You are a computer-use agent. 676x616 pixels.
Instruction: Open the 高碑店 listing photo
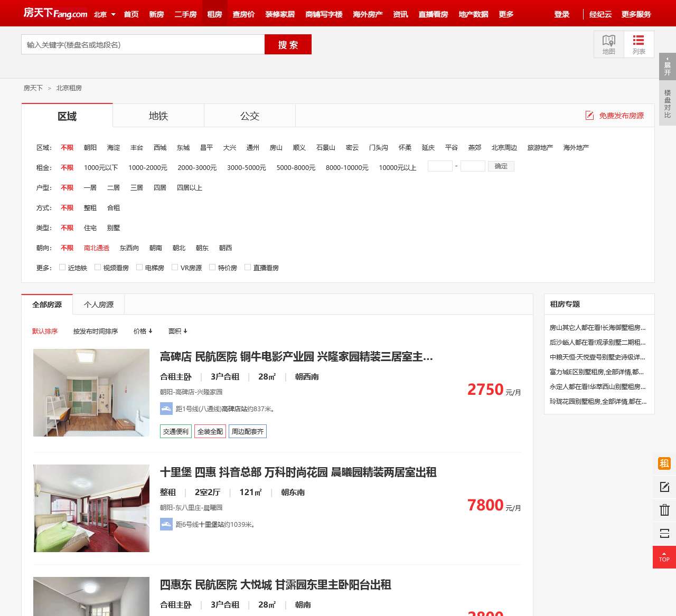point(91,393)
